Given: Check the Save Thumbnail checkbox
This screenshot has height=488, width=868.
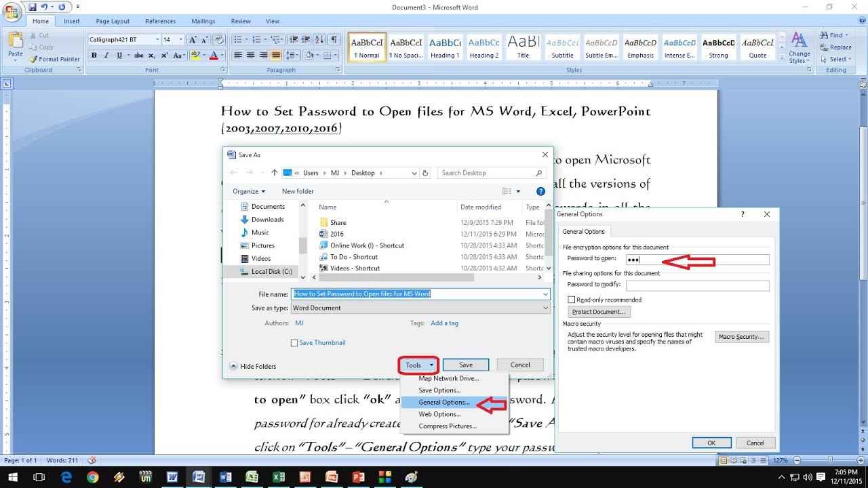Looking at the screenshot, I should [294, 343].
